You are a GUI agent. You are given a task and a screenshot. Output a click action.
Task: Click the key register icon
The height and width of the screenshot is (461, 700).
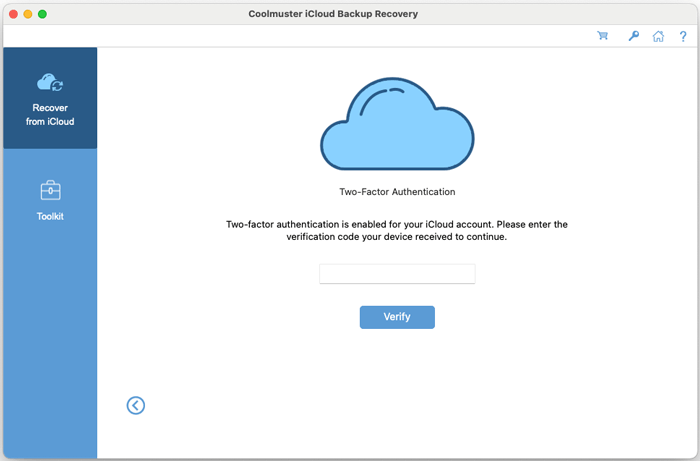click(x=633, y=36)
